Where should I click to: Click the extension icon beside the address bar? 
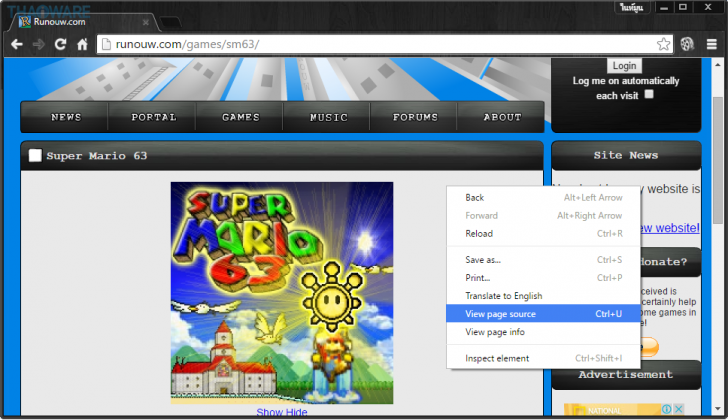[687, 44]
